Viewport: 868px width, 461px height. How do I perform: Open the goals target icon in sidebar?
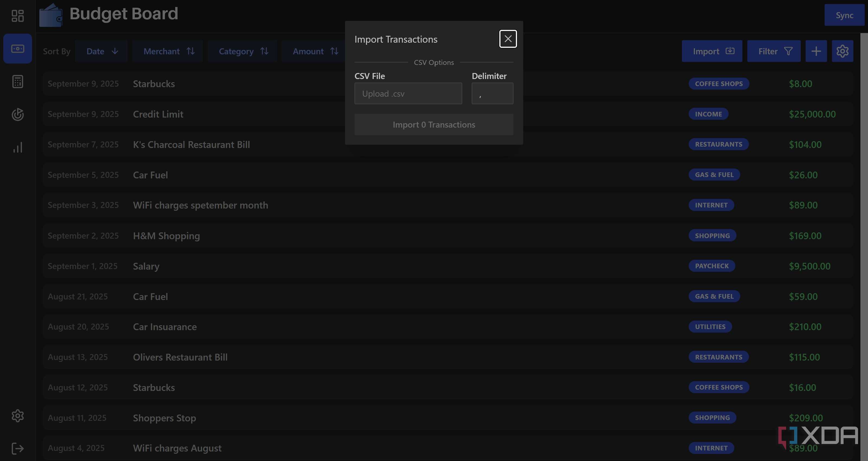18,114
